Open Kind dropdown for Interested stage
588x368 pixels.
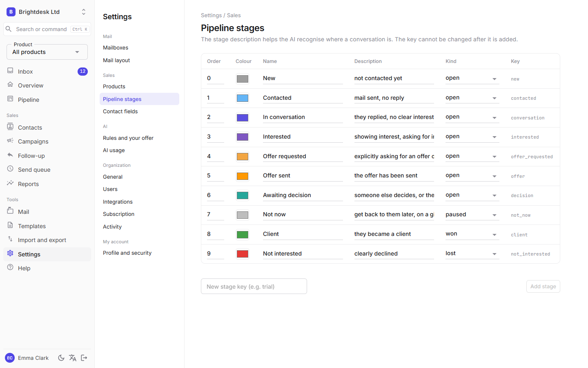point(472,137)
